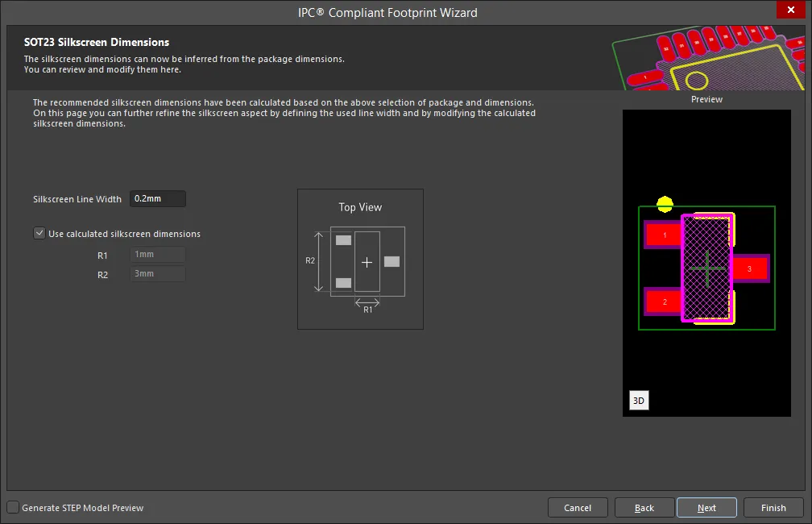Viewport: 812px width, 524px height.
Task: Click the R2 dimension field
Action: pos(157,273)
